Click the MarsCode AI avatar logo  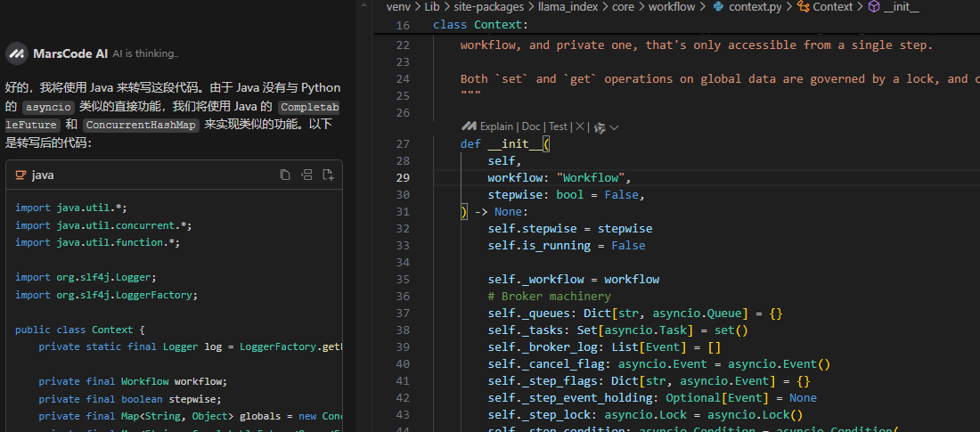coord(16,53)
